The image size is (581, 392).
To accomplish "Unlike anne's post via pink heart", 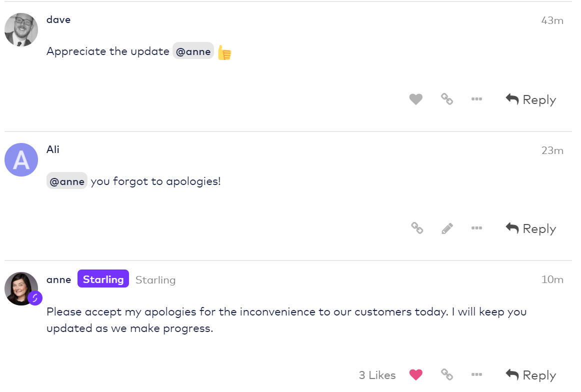I will 415,374.
